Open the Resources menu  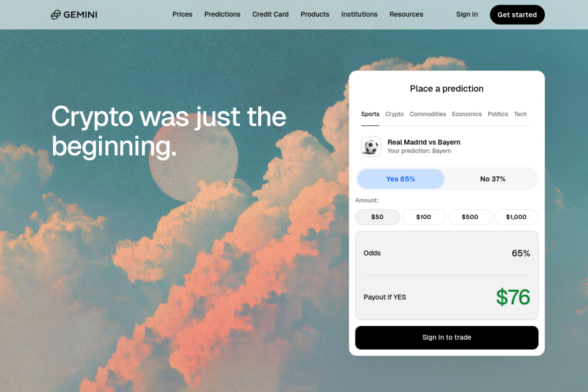406,14
